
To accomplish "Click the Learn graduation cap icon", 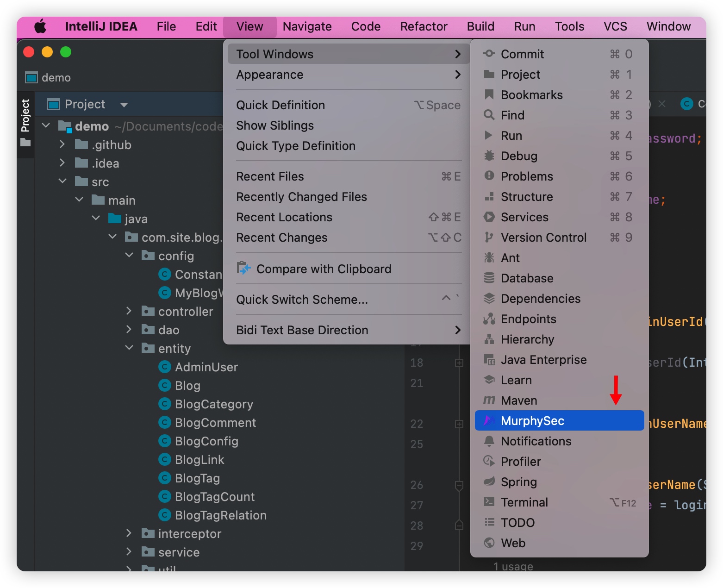I will (x=489, y=380).
